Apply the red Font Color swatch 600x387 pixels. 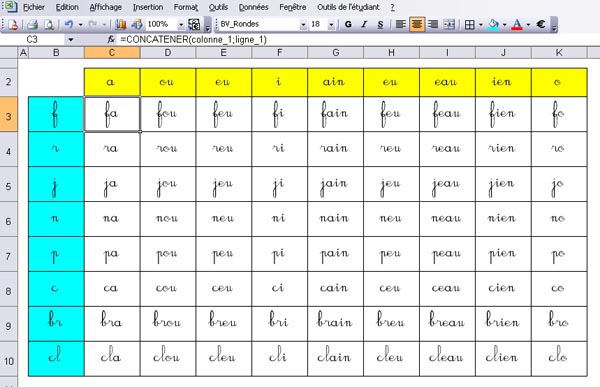pos(517,24)
